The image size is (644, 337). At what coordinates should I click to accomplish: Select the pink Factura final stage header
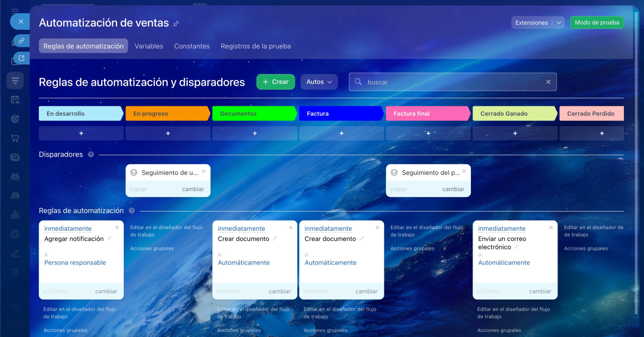pos(428,113)
